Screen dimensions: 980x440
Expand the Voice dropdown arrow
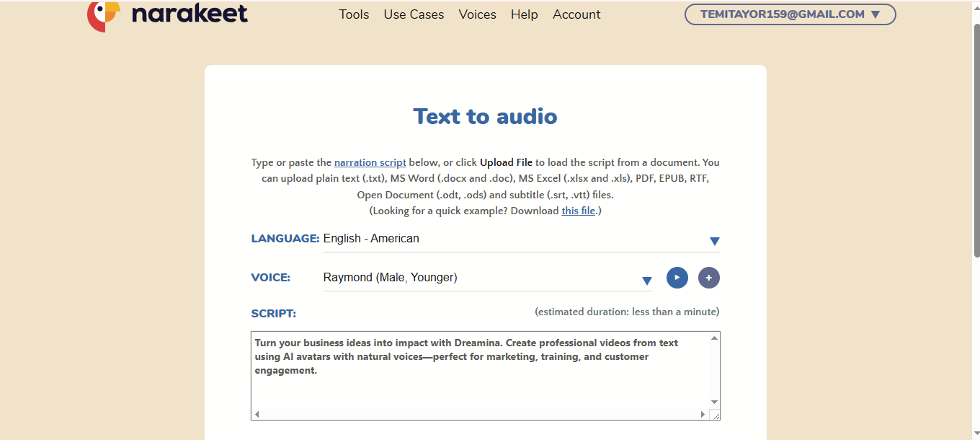[x=647, y=281]
